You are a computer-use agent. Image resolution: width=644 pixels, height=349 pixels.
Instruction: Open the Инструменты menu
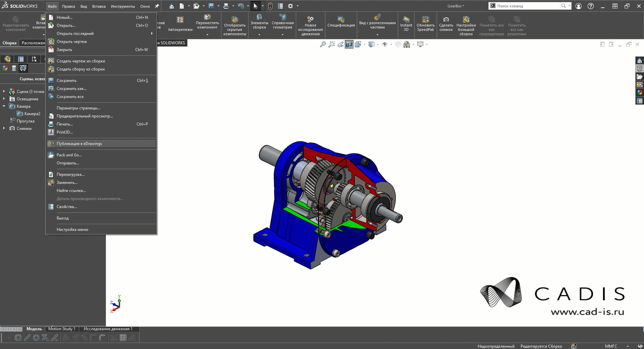click(123, 6)
